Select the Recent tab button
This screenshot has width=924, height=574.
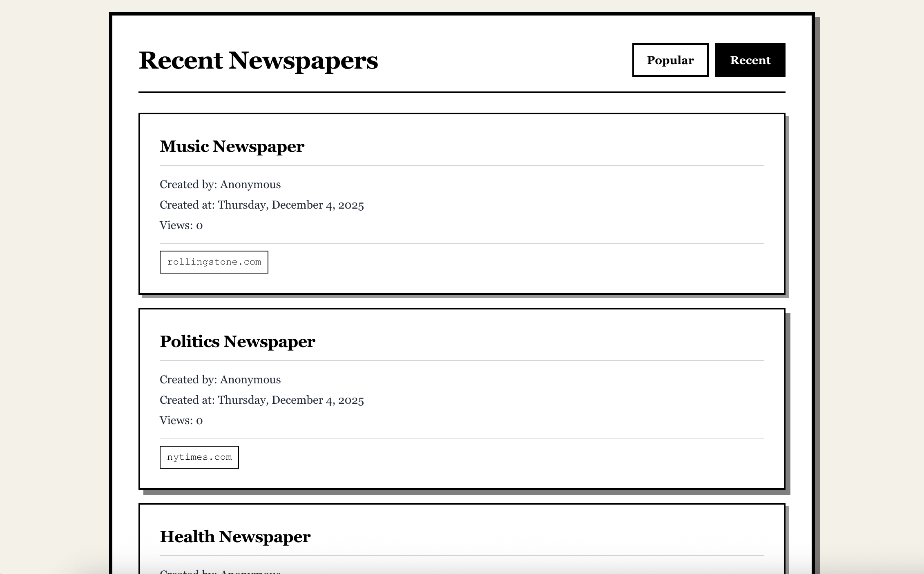[x=750, y=60]
